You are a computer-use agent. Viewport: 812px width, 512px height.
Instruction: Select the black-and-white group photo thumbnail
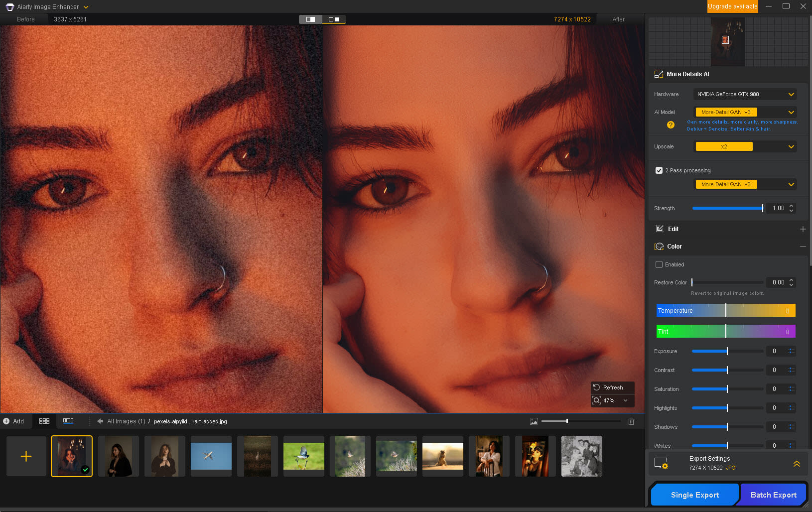coord(582,456)
